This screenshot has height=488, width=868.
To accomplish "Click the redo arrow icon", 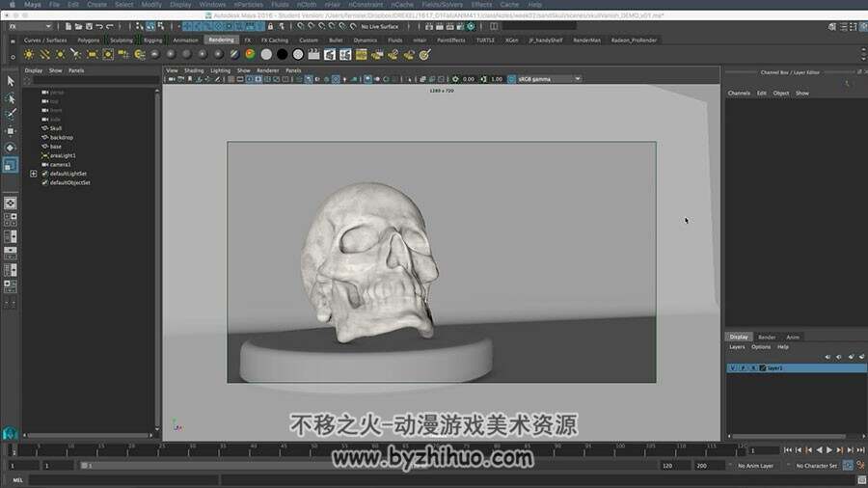I will 110,26.
